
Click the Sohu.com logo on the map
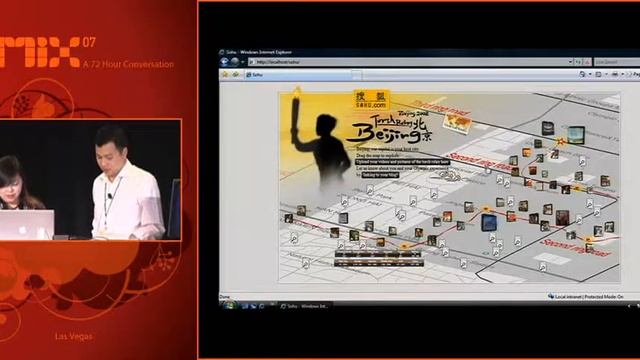[x=371, y=100]
